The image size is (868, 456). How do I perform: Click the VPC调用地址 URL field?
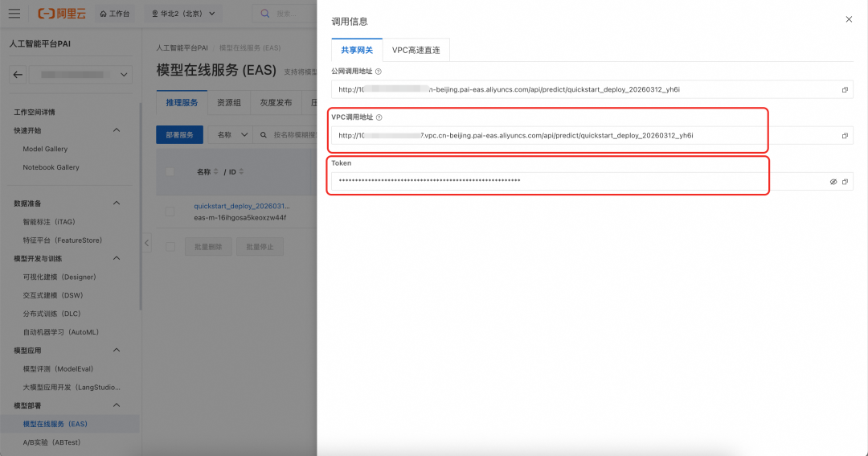click(592, 136)
